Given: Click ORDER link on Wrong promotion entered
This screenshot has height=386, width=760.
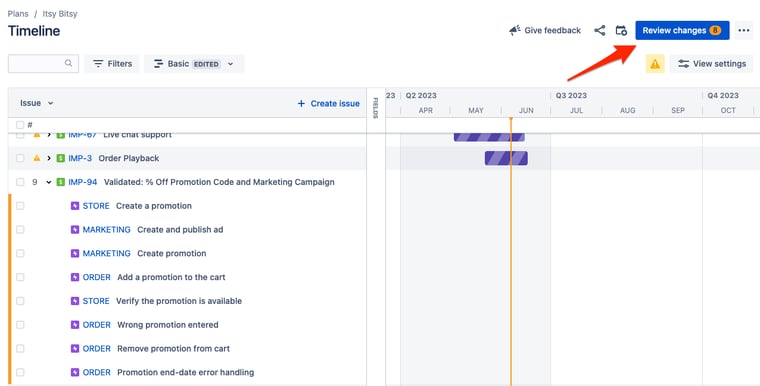Looking at the screenshot, I should coord(96,325).
